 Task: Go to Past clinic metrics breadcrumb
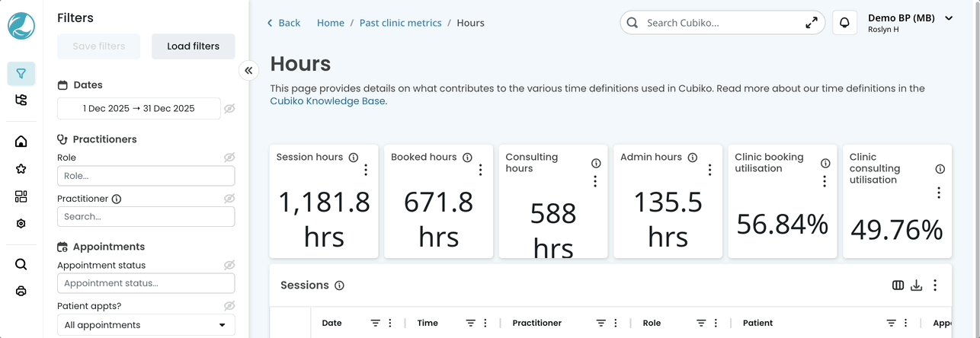(x=401, y=23)
